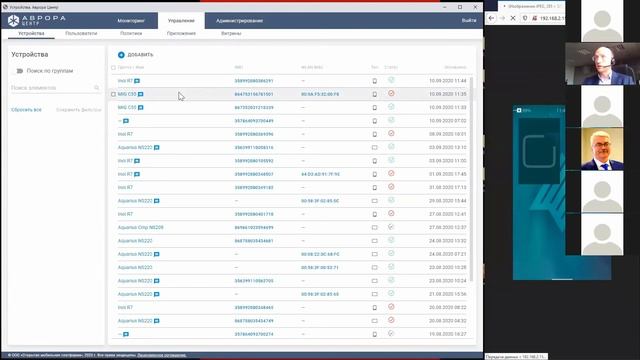The image size is (640, 360).
Task: Open the license agreement link in footer
Action: [x=162, y=356]
